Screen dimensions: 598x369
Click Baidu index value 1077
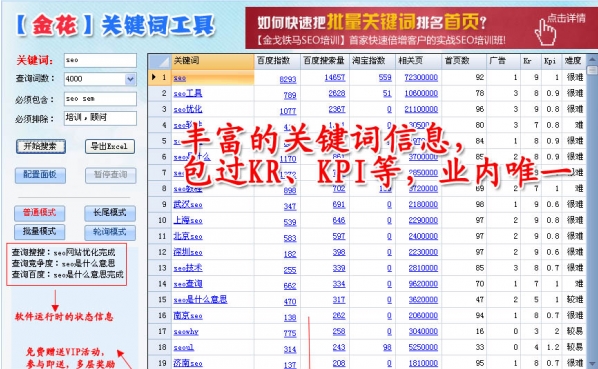[x=288, y=111]
